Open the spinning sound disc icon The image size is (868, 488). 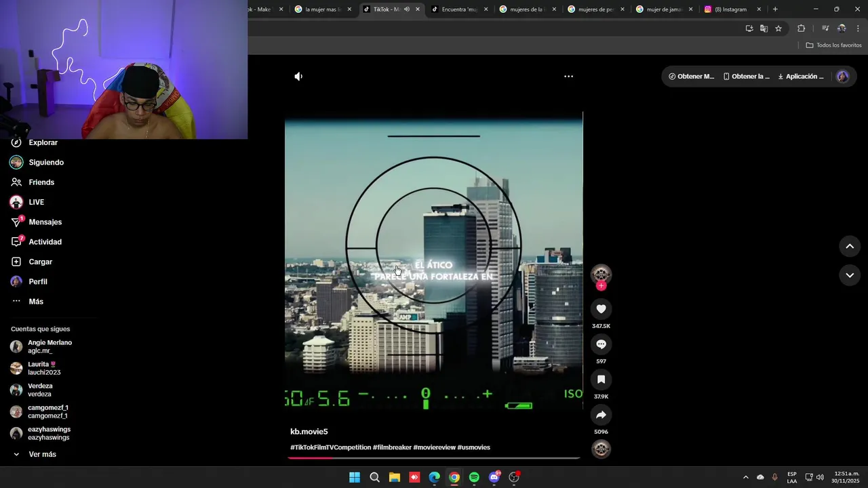click(x=601, y=449)
